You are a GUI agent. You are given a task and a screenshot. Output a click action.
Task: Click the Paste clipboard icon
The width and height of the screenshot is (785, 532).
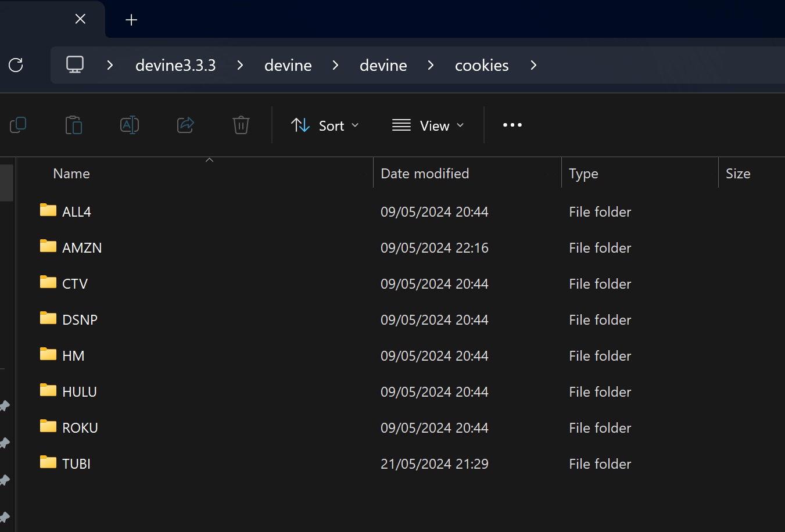74,125
